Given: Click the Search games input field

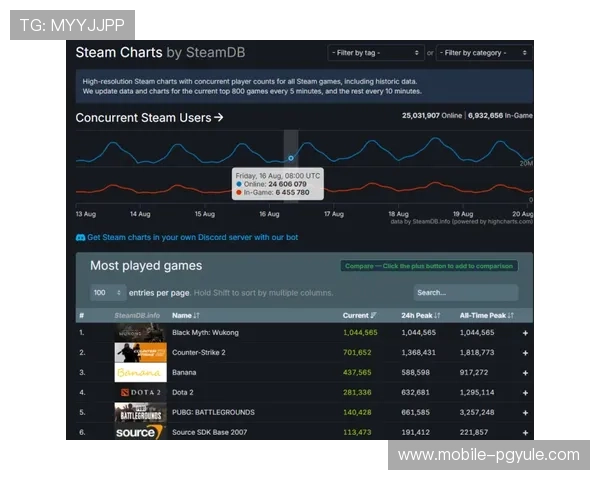Looking at the screenshot, I should click(466, 293).
